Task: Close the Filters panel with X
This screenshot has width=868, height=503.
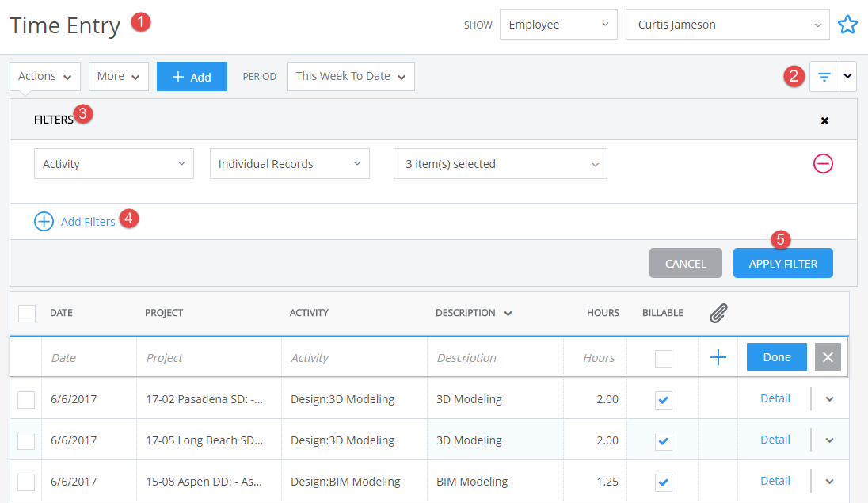Action: coord(824,120)
